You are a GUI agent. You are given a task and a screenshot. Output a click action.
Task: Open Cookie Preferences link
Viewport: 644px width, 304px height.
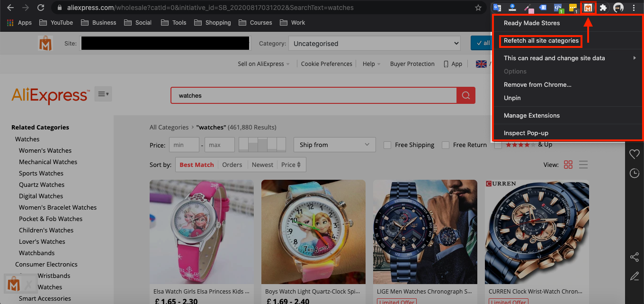click(327, 64)
